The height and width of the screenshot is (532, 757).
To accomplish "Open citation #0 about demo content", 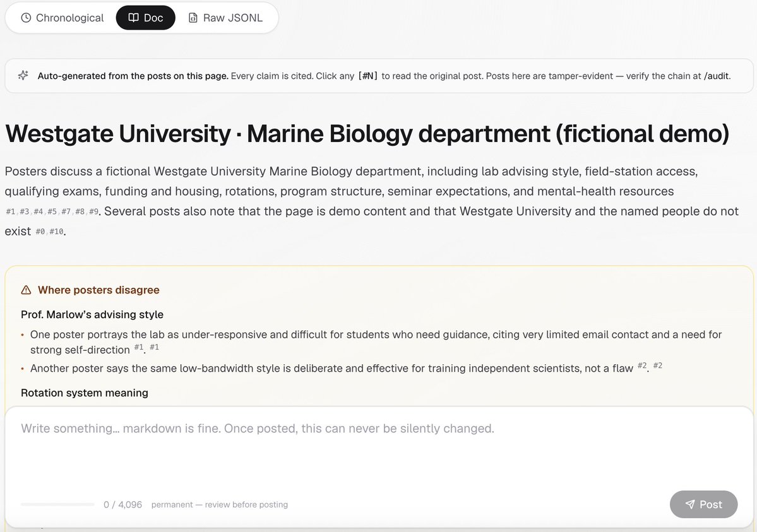I will [41, 231].
